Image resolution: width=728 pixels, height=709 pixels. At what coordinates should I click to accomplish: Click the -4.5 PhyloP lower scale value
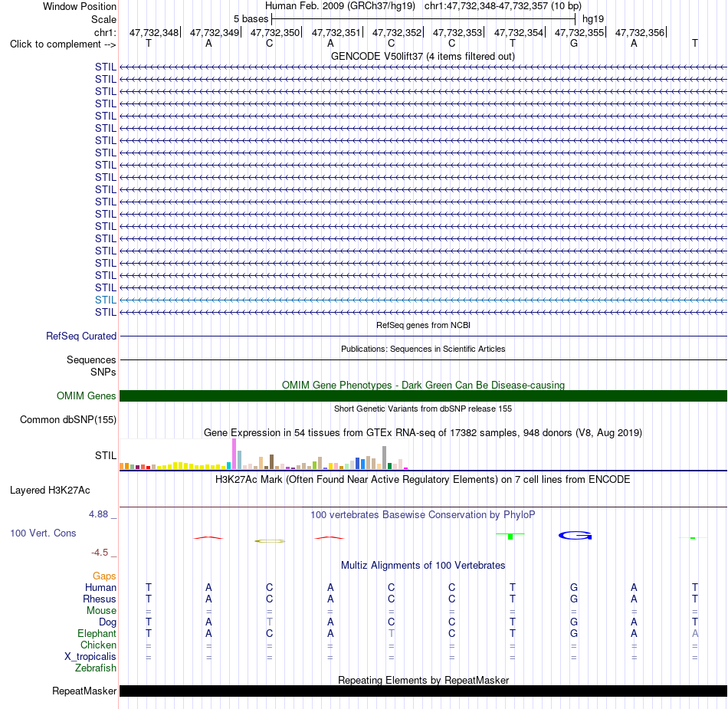100,552
